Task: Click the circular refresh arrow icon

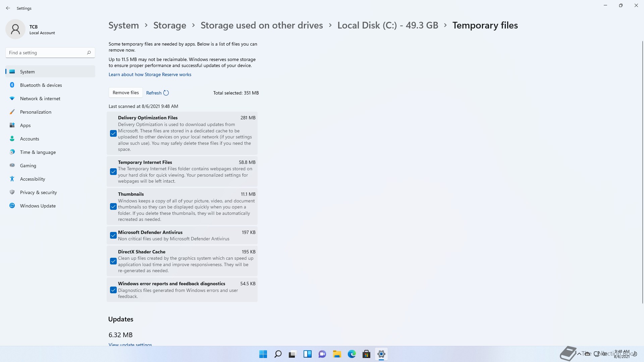Action: 166,93
